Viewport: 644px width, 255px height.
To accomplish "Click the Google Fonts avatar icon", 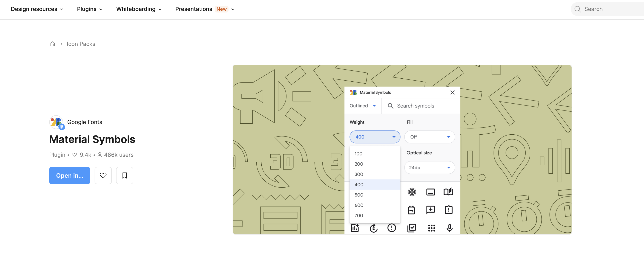I will (x=57, y=122).
